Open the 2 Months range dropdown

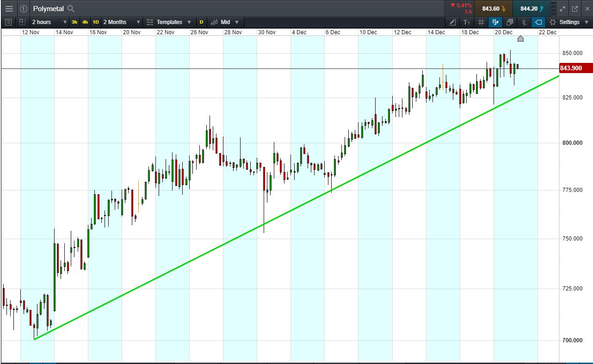click(x=122, y=22)
